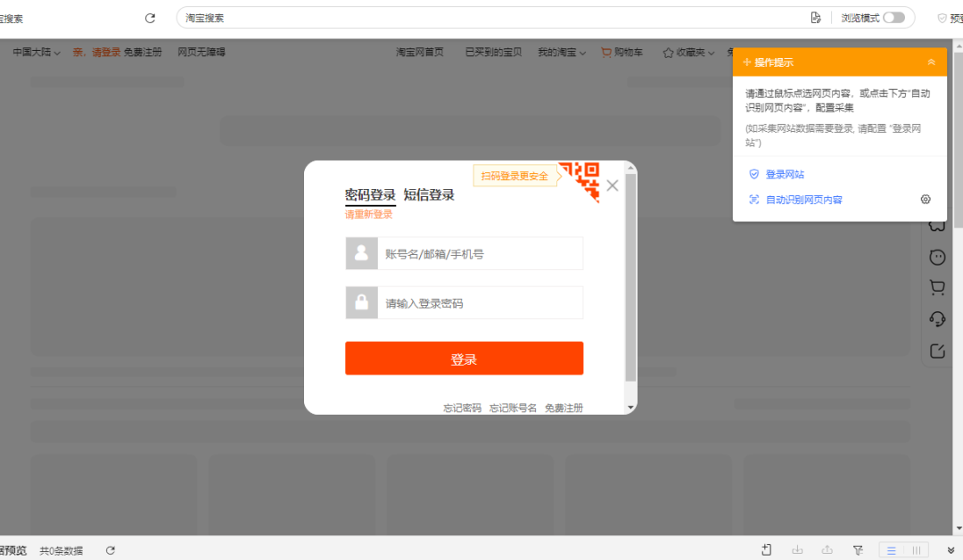Switch to the 短信登录 tab

click(x=429, y=195)
